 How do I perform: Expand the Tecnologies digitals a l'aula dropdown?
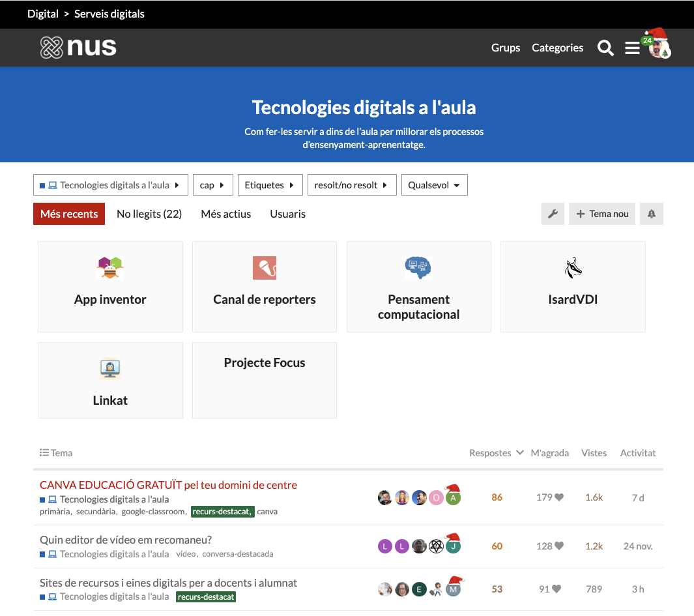coord(111,185)
